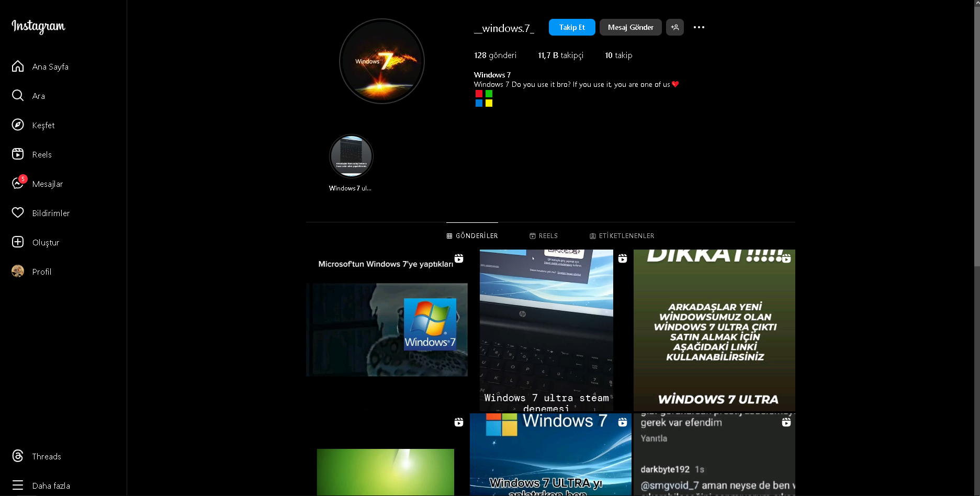
Task: Open the 10 takip following list
Action: [619, 55]
